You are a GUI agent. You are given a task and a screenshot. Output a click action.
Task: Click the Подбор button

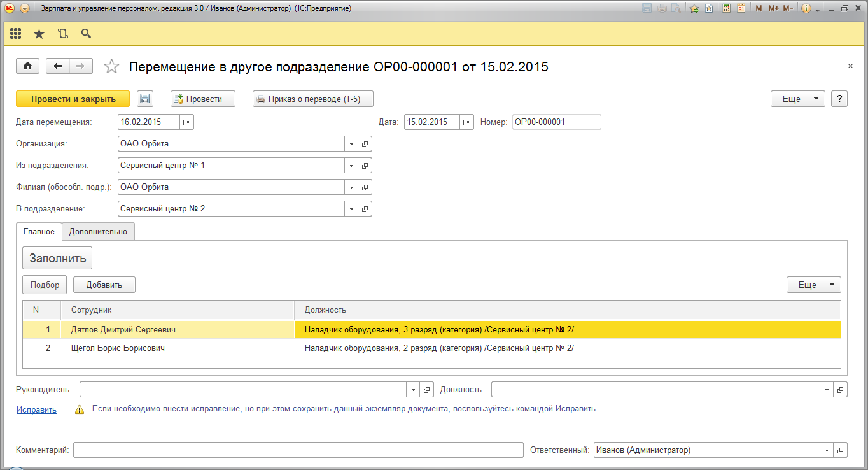(45, 285)
